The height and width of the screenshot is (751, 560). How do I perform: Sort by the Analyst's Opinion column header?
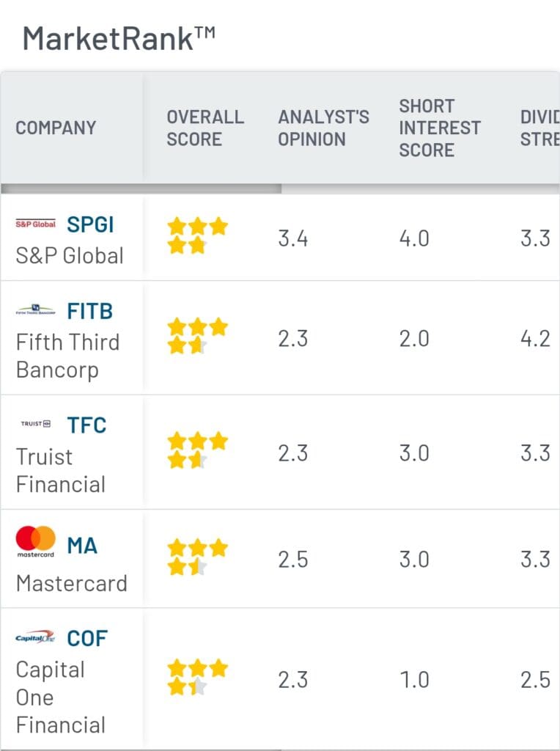coord(323,128)
